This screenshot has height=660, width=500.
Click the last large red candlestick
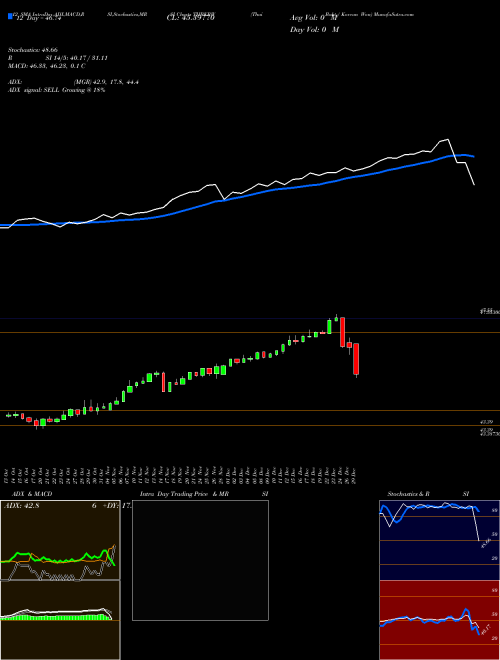356,359
